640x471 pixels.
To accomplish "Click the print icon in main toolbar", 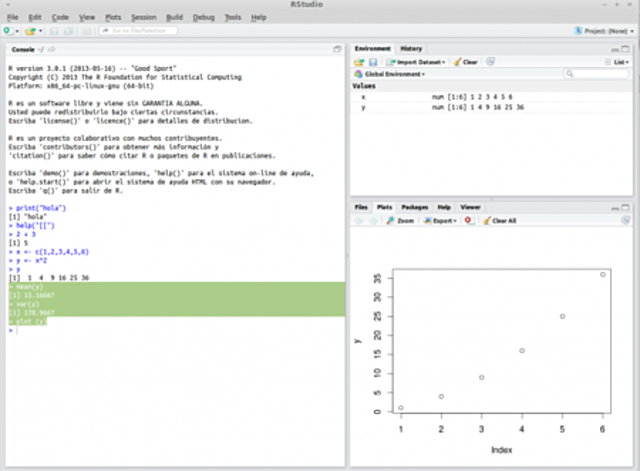I will pyautogui.click(x=87, y=31).
